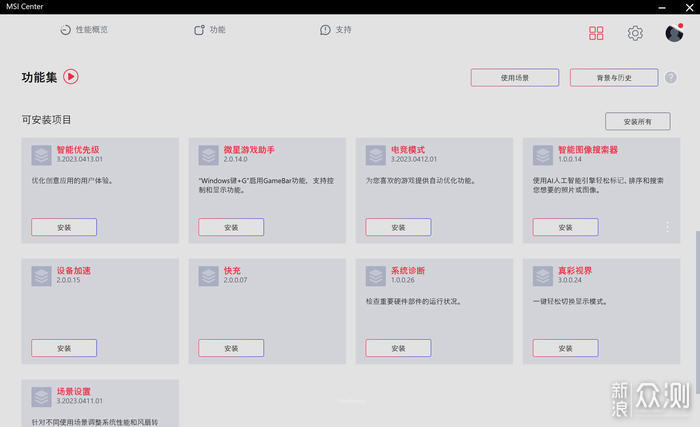Click the 场景设置 title
The height and width of the screenshot is (427, 700).
[x=74, y=391]
